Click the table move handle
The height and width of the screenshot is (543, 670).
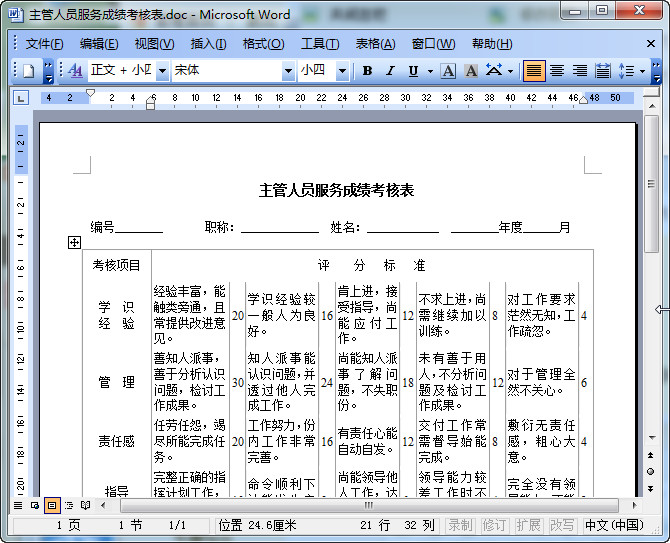pos(74,243)
